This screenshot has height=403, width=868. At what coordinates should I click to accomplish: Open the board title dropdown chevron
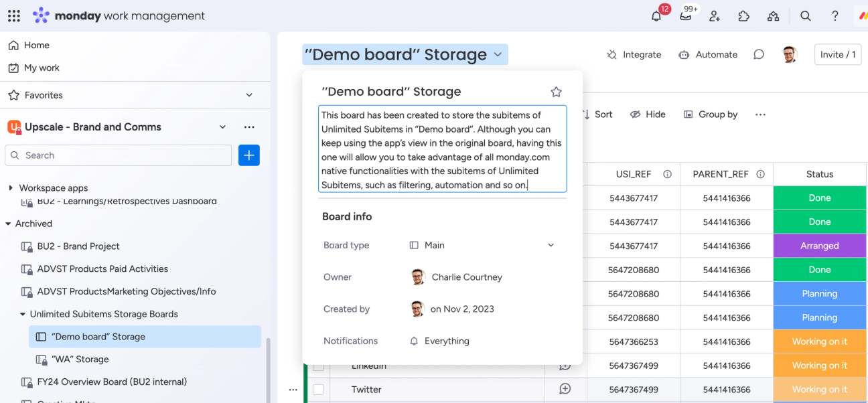(x=496, y=54)
